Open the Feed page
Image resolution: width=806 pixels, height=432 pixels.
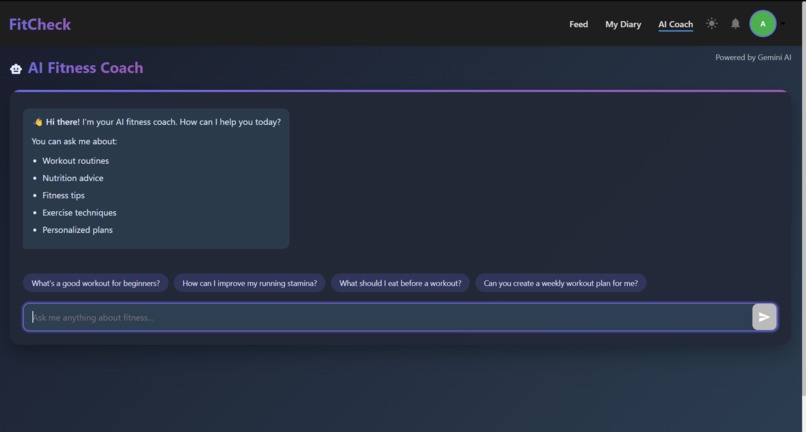(x=578, y=24)
